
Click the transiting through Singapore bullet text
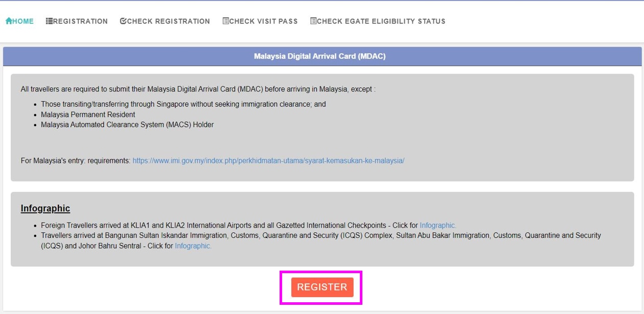(183, 104)
